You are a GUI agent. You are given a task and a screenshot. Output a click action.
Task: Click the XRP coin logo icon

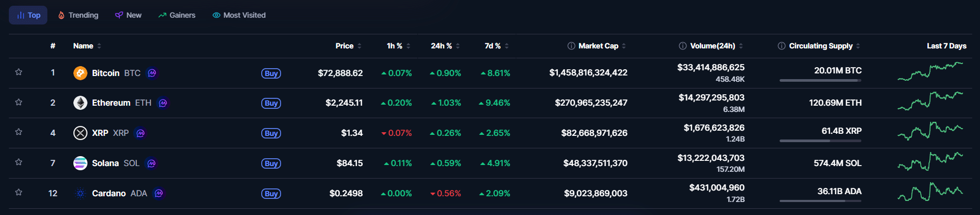80,133
